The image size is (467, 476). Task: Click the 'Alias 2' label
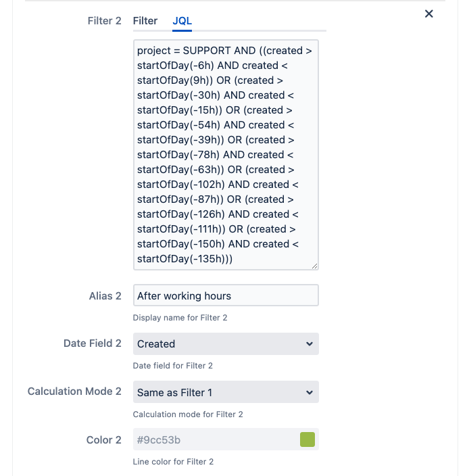(x=105, y=295)
